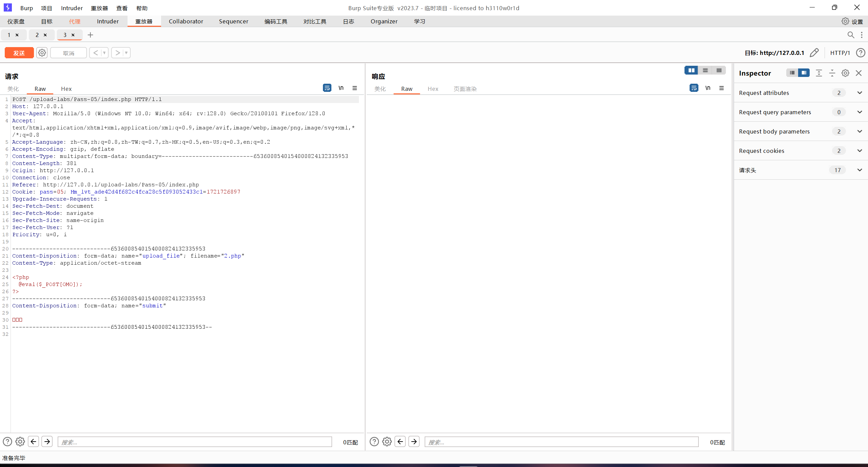This screenshot has width=868, height=467.
Task: Click the orange 发送 send button
Action: click(x=19, y=53)
